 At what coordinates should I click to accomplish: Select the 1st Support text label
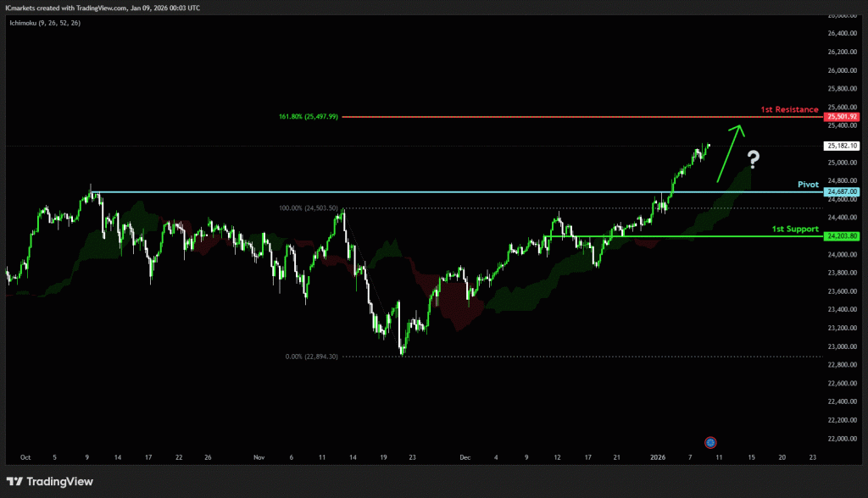click(794, 229)
